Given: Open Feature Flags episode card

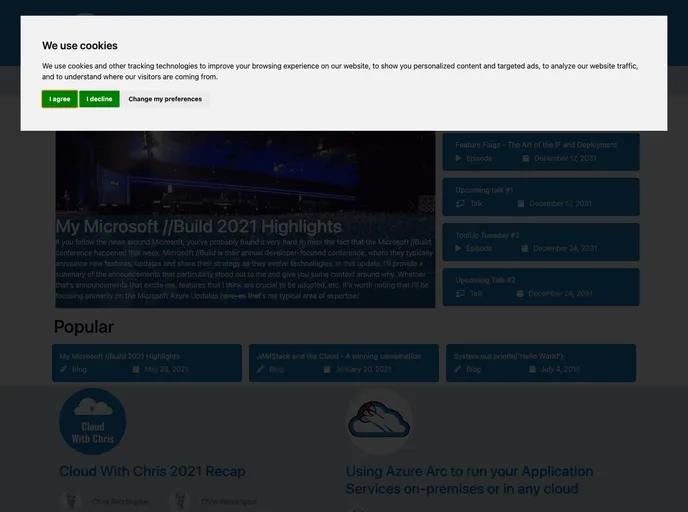Looking at the screenshot, I should pyautogui.click(x=541, y=151).
